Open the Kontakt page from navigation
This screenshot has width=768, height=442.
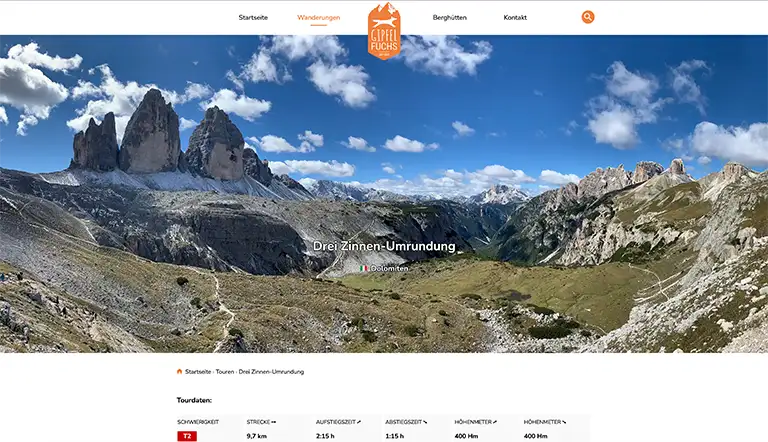click(x=515, y=17)
